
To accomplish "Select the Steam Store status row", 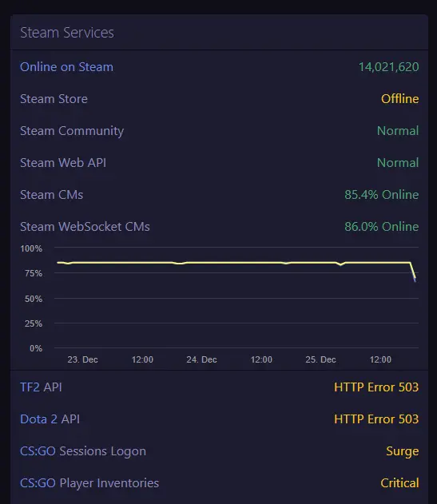I will click(220, 99).
